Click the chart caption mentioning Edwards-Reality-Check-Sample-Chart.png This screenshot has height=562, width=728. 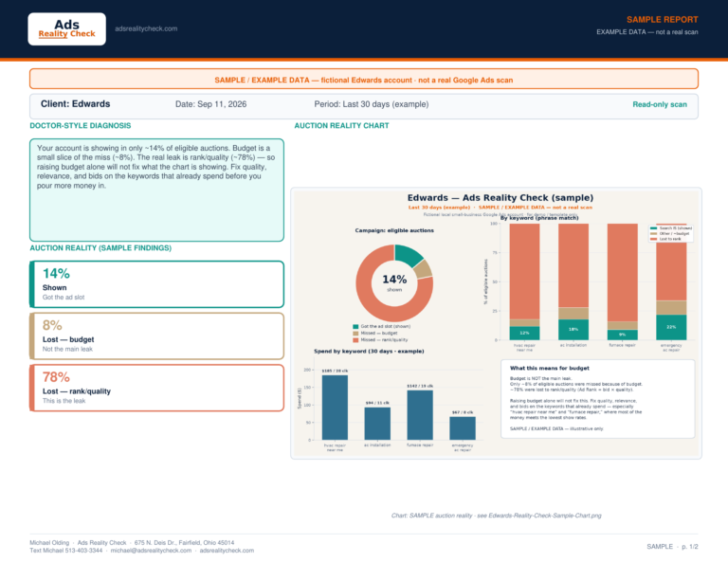click(497, 516)
